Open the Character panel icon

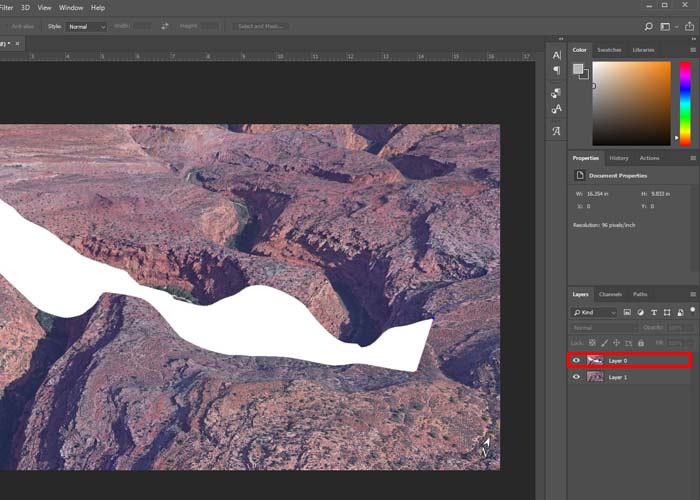(x=557, y=55)
